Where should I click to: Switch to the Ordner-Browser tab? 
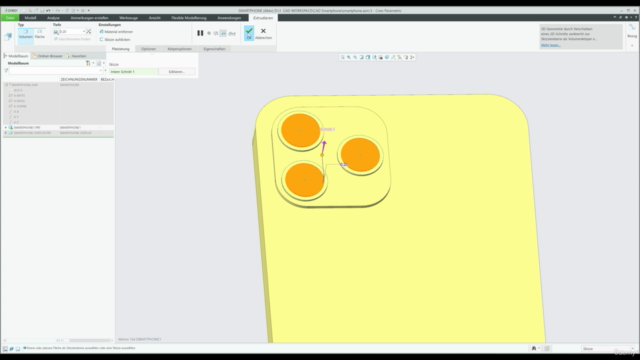47,56
